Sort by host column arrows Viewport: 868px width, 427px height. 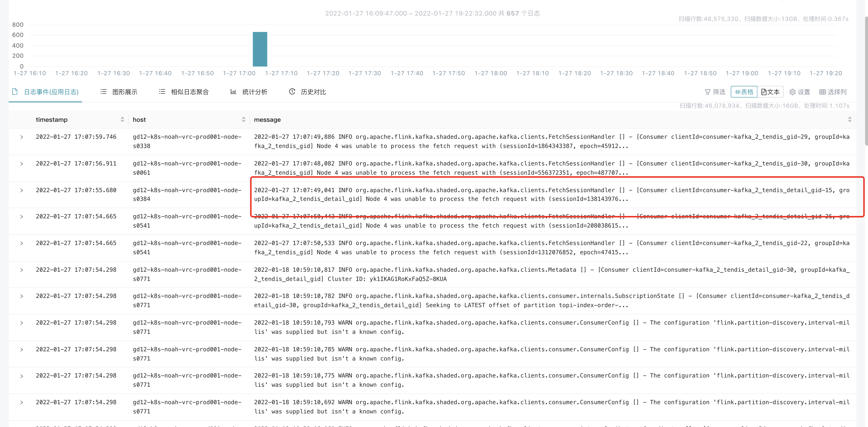tap(244, 119)
